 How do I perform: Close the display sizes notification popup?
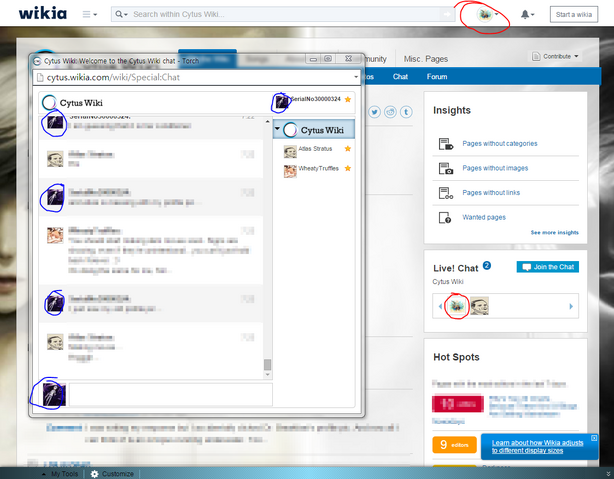[594, 438]
